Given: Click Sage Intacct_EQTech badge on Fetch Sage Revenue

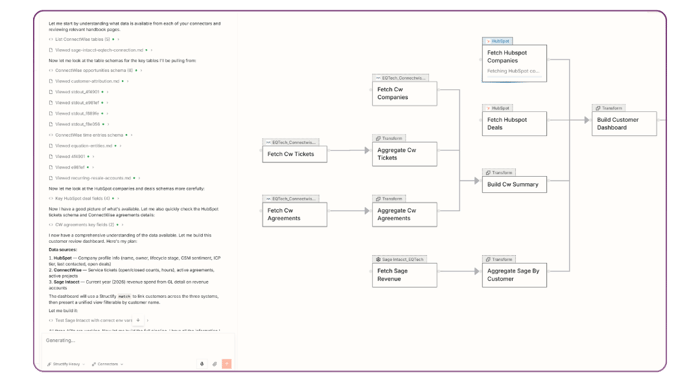Looking at the screenshot, I should [x=400, y=259].
